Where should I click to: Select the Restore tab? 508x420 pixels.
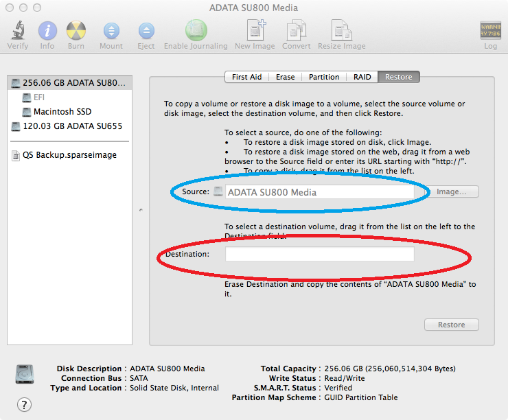click(x=398, y=77)
